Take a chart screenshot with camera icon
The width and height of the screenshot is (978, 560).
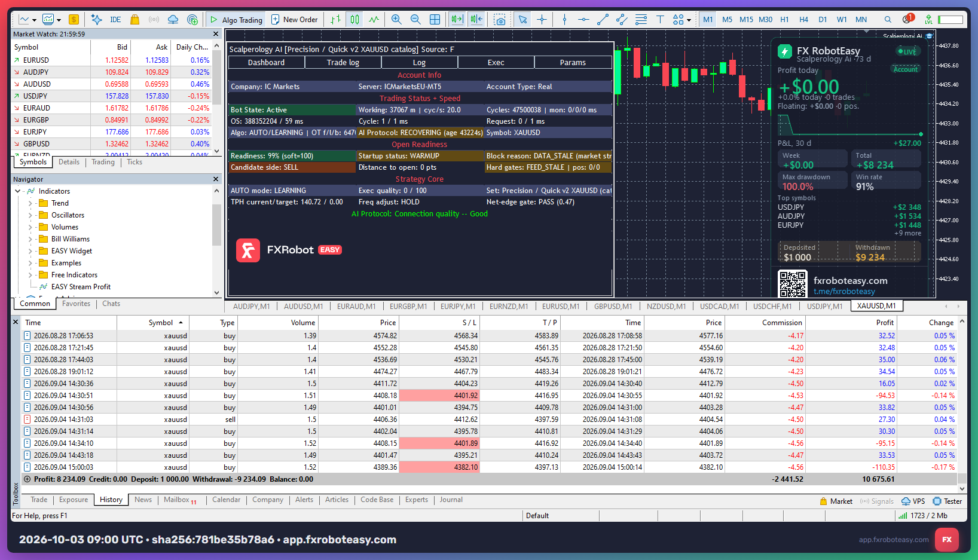coord(500,20)
